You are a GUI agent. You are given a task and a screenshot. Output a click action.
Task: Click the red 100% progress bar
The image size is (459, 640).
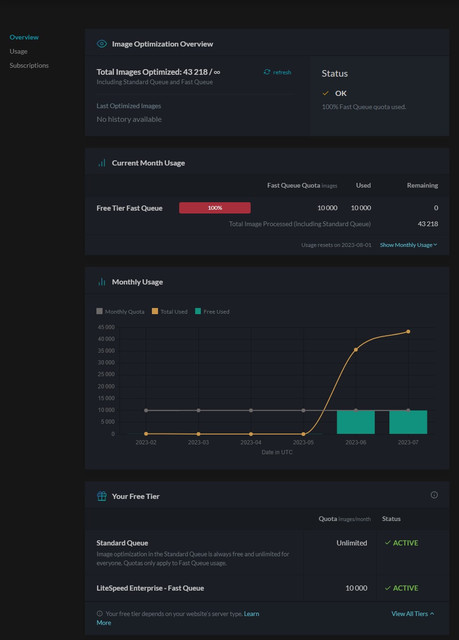tap(215, 208)
